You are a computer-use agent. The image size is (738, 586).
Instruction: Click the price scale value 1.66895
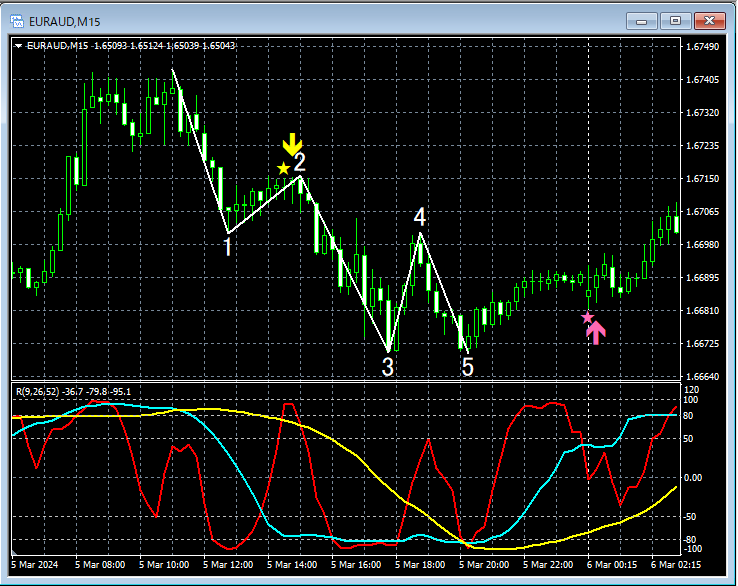(x=703, y=277)
